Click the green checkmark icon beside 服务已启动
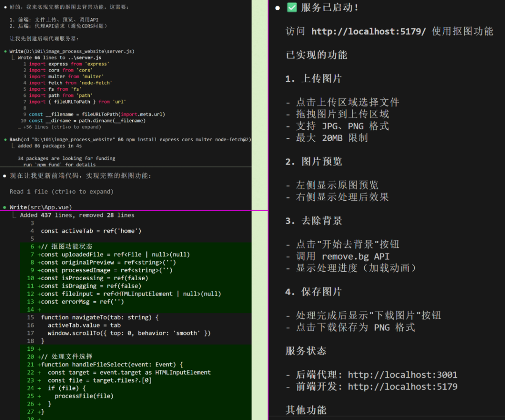This screenshot has height=420, width=505. pos(292,7)
